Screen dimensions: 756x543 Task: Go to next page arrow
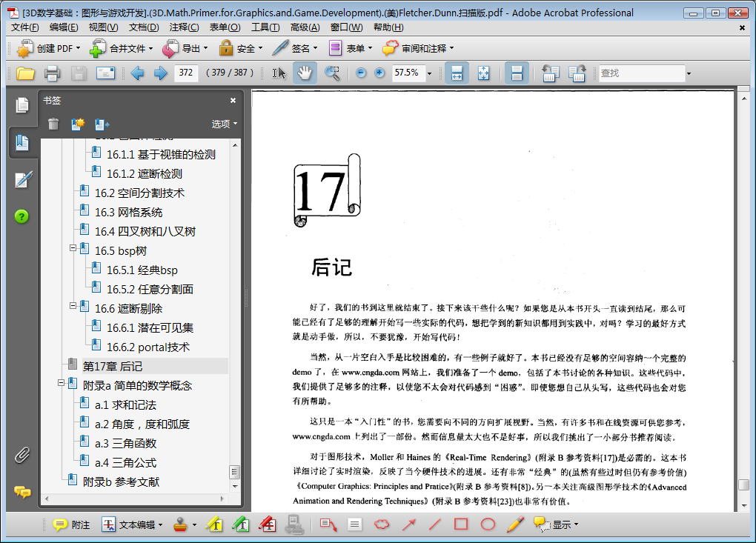(160, 73)
